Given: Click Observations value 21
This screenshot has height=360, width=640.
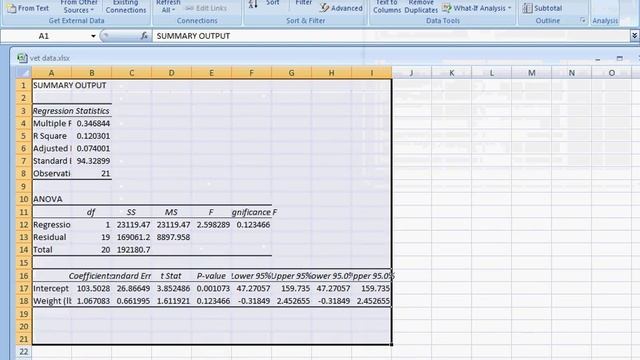Looking at the screenshot, I should (x=91, y=173).
